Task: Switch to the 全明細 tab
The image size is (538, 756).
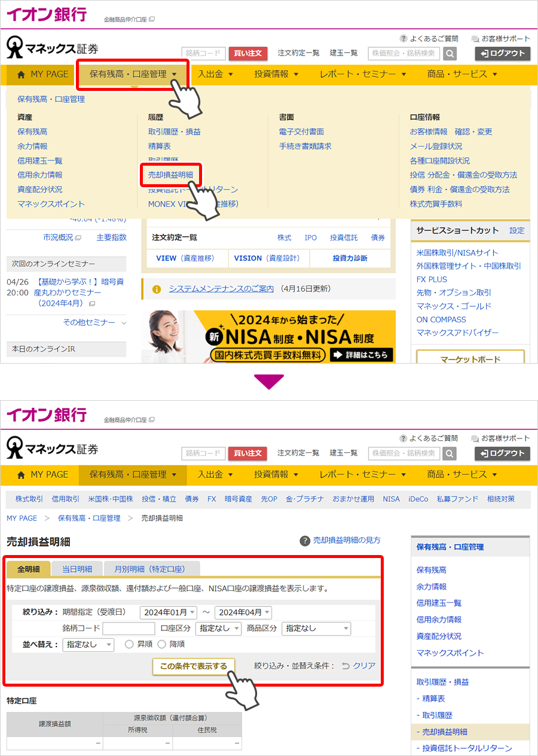Action: coord(29,569)
